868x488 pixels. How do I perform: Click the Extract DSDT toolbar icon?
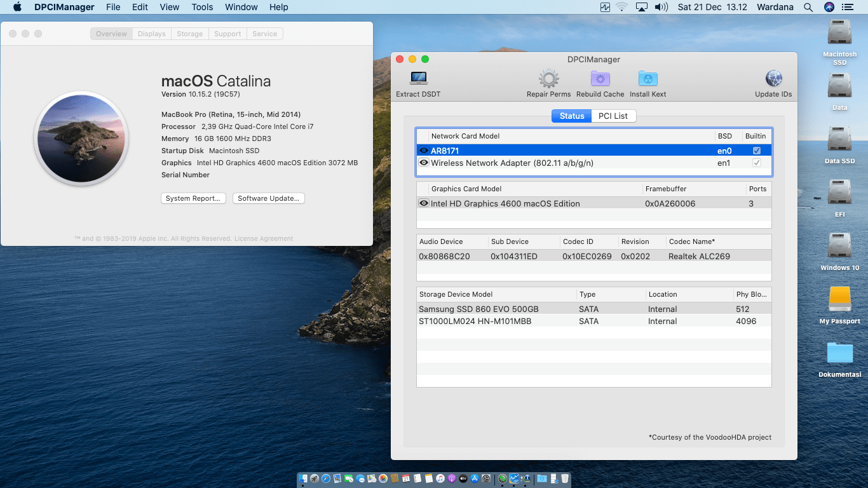coord(417,78)
